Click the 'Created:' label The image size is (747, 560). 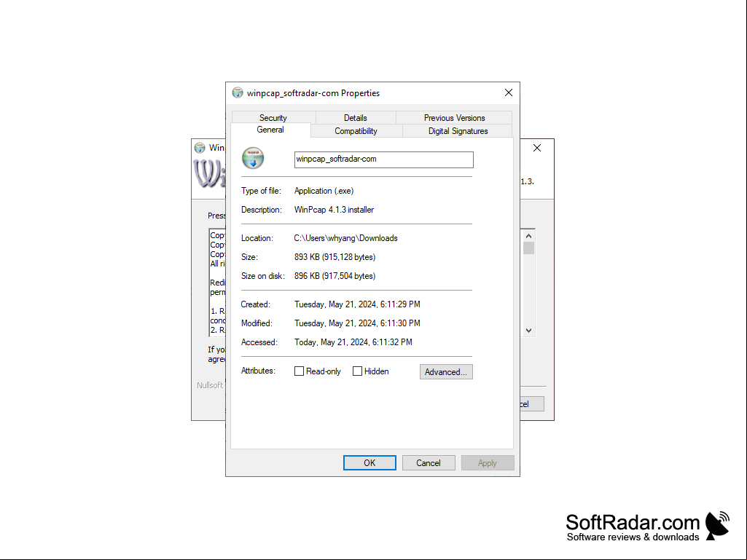click(255, 304)
